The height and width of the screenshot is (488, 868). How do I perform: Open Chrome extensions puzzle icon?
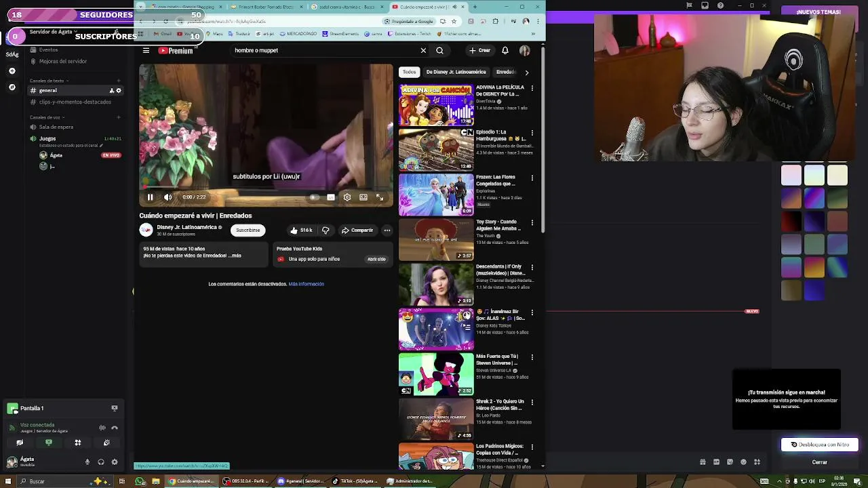[495, 21]
